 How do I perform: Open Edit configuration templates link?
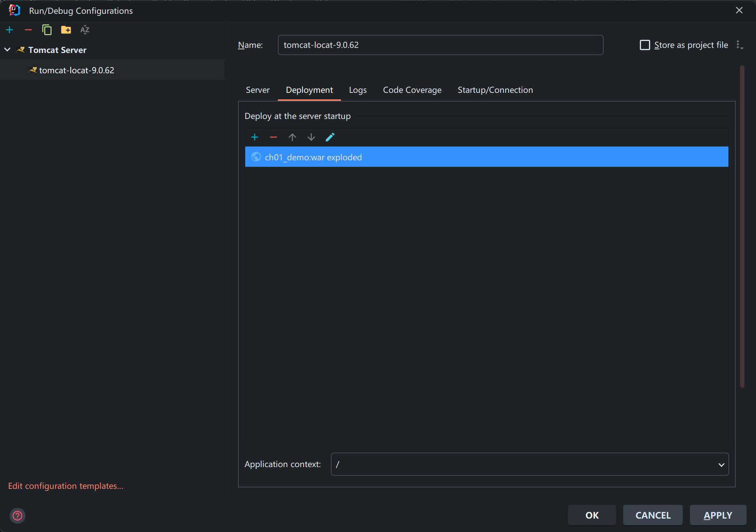point(66,486)
